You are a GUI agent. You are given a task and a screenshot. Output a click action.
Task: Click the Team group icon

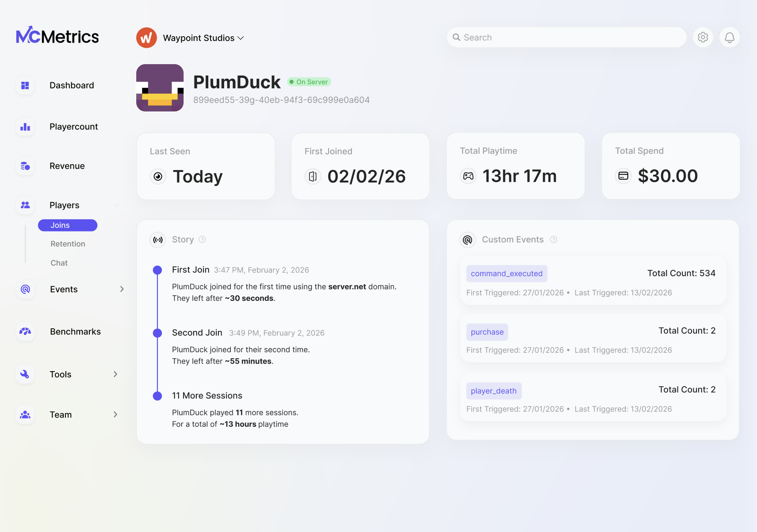coord(25,414)
